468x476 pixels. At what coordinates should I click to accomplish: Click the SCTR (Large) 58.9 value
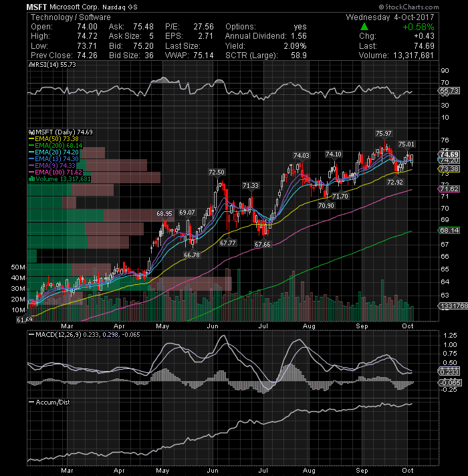pos(299,55)
